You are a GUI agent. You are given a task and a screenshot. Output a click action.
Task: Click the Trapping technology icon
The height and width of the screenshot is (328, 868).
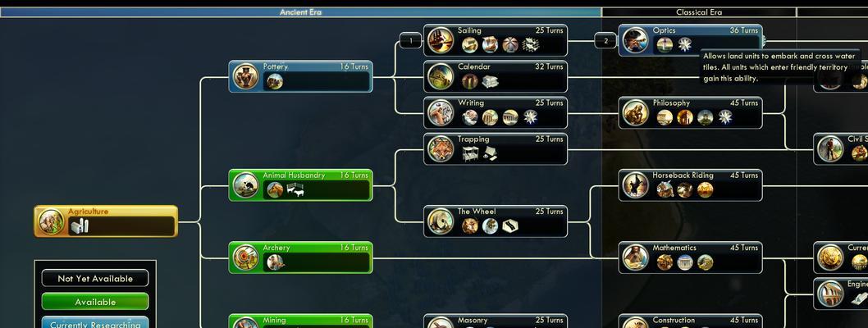click(x=441, y=148)
